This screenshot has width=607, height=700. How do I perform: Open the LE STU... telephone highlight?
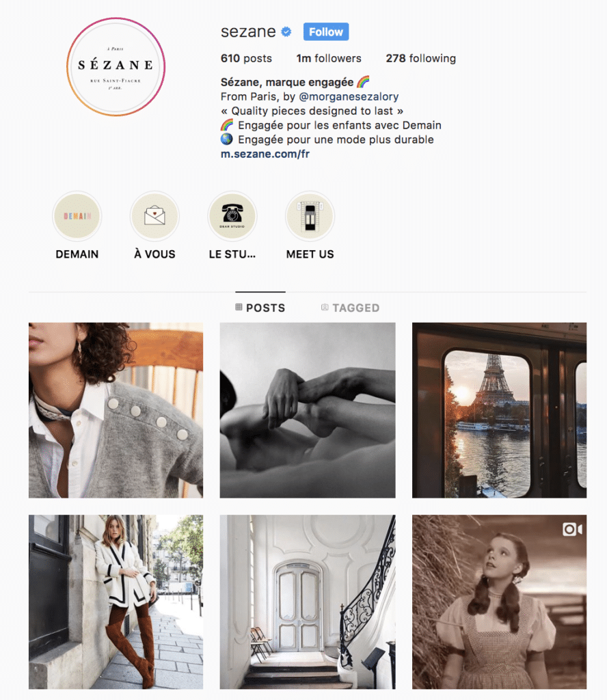point(232,217)
